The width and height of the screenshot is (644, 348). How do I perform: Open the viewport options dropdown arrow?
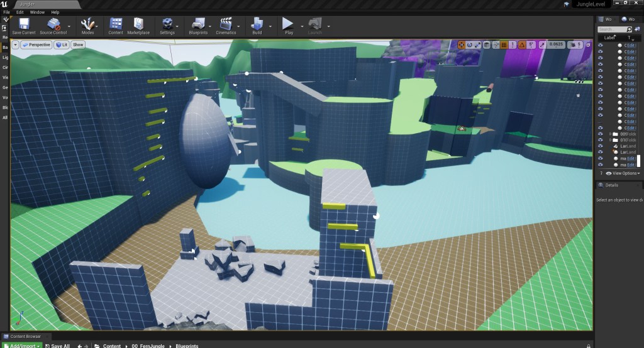click(x=15, y=45)
